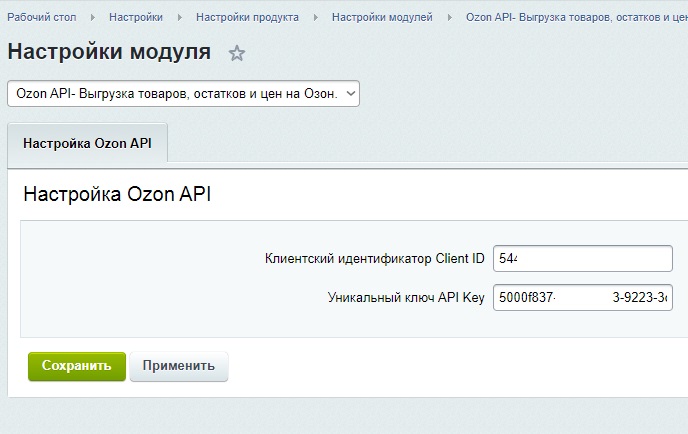Click arrow after Рабочий стол breadcrumb
The height and width of the screenshot is (434, 688).
(93, 17)
